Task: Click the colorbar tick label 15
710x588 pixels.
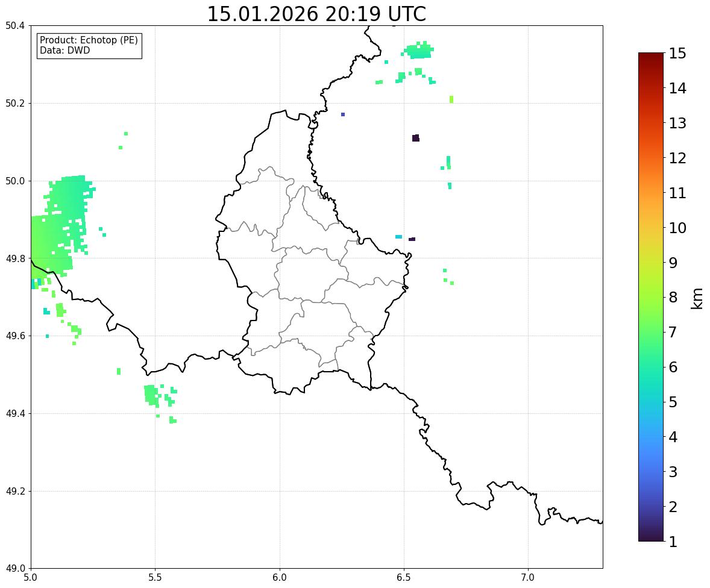Action: point(677,54)
